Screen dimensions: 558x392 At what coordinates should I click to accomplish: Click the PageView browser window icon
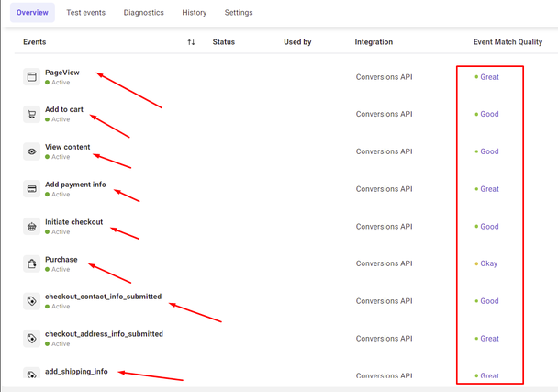32,77
